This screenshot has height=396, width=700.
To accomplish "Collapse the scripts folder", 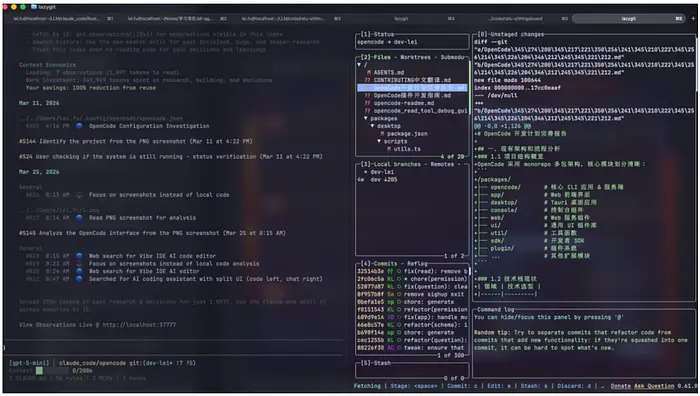I will click(x=379, y=141).
